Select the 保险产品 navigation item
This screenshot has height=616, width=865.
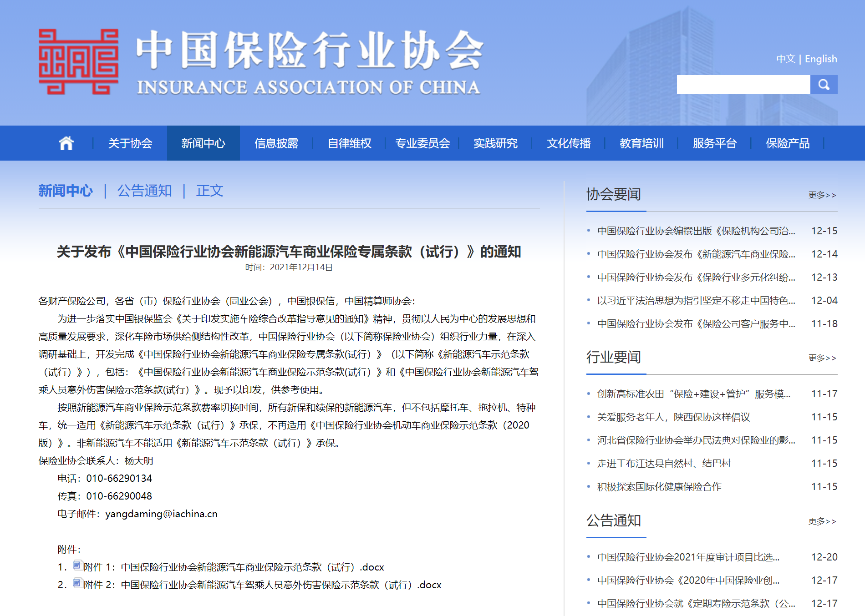pyautogui.click(x=788, y=143)
